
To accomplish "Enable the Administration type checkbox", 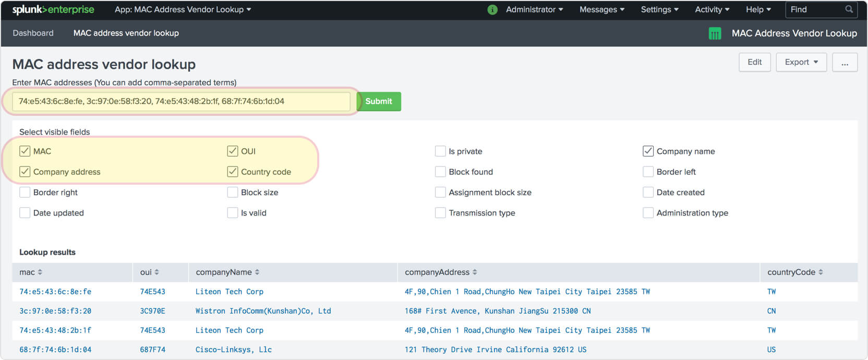I will (x=648, y=213).
